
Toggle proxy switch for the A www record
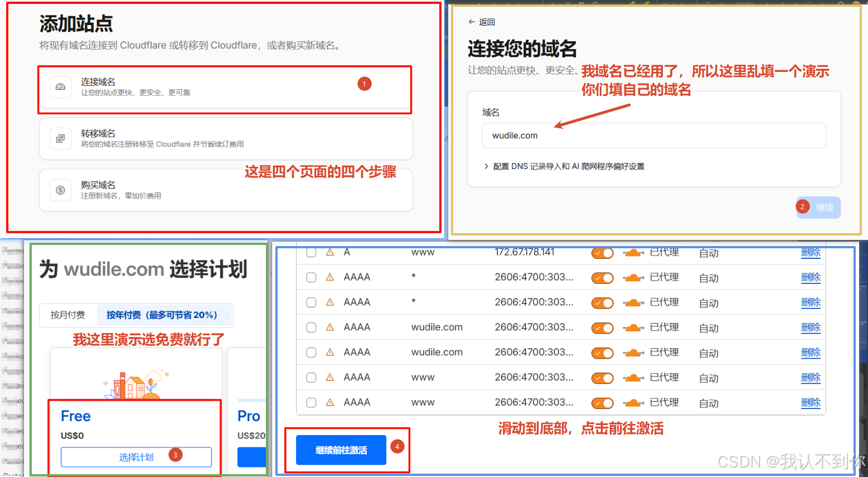pyautogui.click(x=603, y=253)
